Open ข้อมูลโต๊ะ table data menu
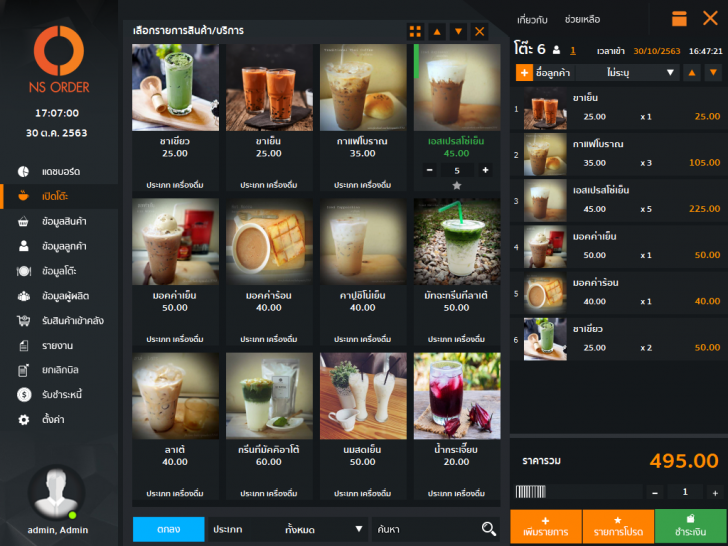Image resolution: width=728 pixels, height=546 pixels. pos(59,271)
